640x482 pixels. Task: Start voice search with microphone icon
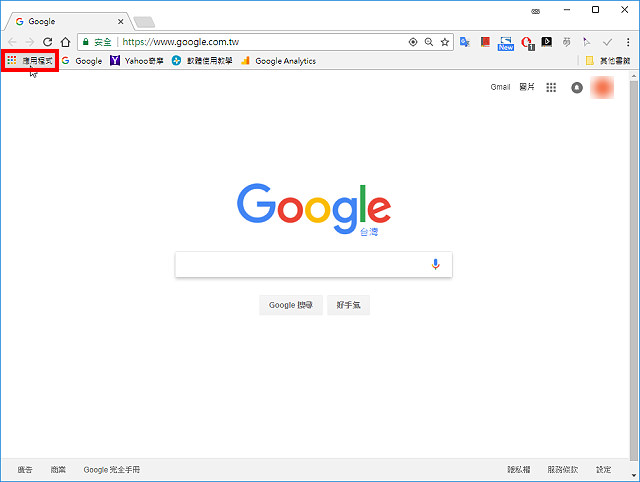pos(436,264)
